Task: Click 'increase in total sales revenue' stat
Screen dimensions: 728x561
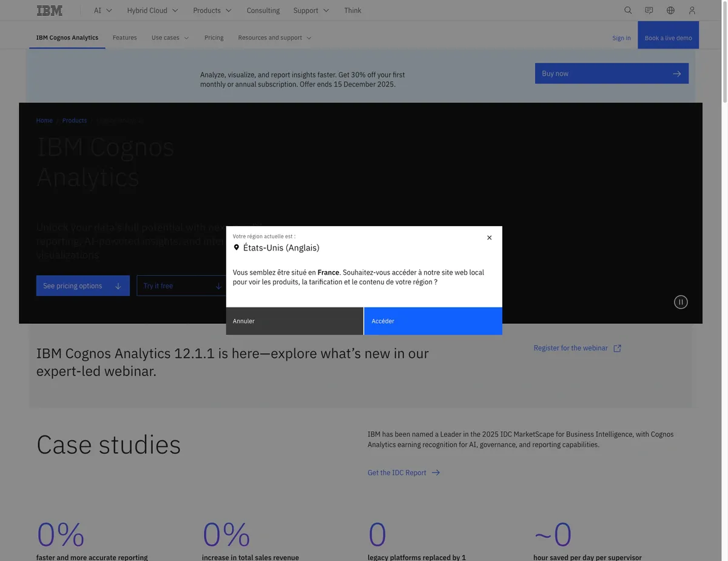Action: pyautogui.click(x=251, y=557)
